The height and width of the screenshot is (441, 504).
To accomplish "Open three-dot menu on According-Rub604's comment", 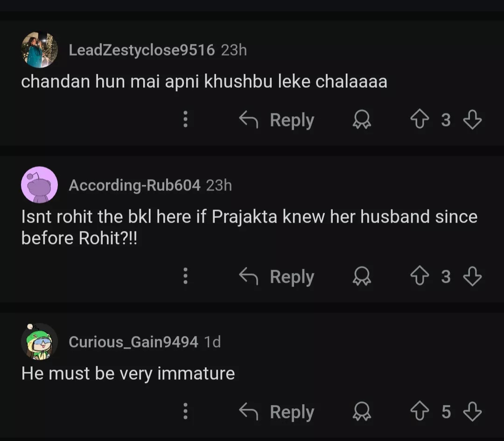I will [185, 277].
